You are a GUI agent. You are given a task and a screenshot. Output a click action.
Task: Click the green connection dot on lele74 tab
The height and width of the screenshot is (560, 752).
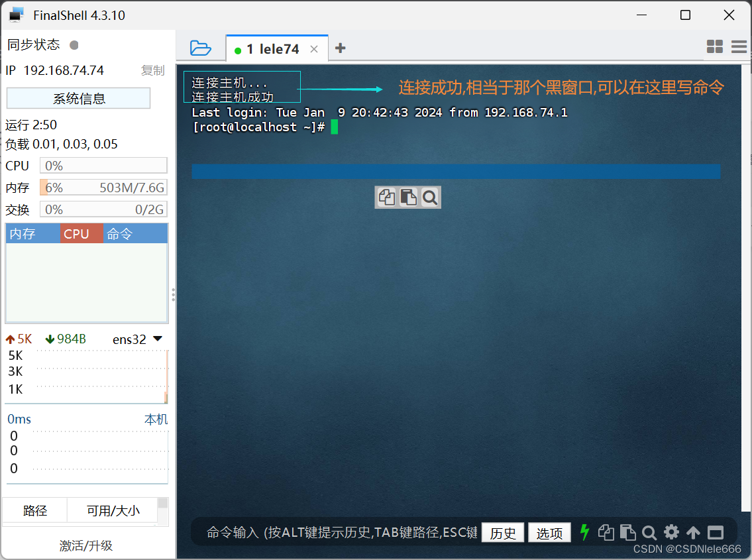238,48
